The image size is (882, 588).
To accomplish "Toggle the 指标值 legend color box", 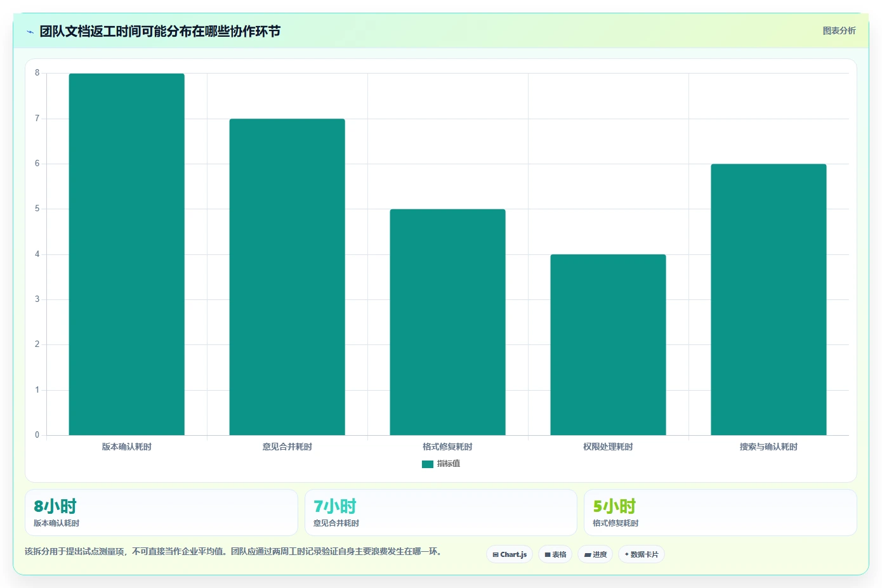I will tap(427, 464).
